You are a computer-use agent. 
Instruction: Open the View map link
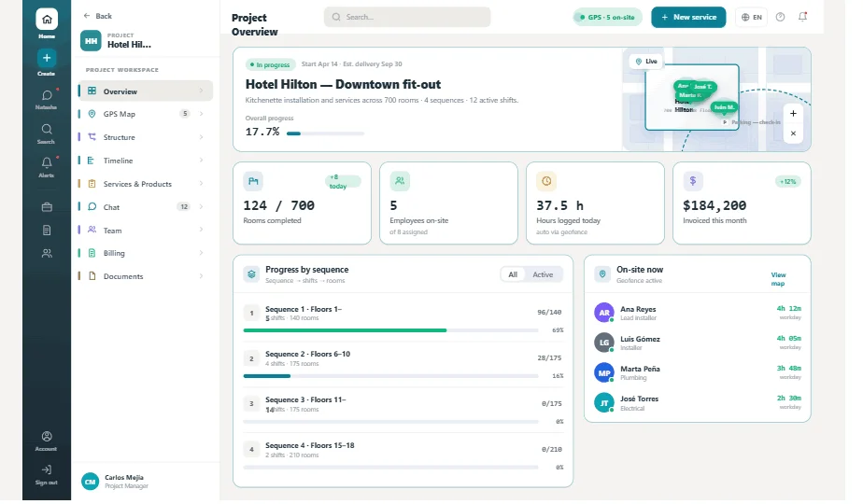click(778, 279)
